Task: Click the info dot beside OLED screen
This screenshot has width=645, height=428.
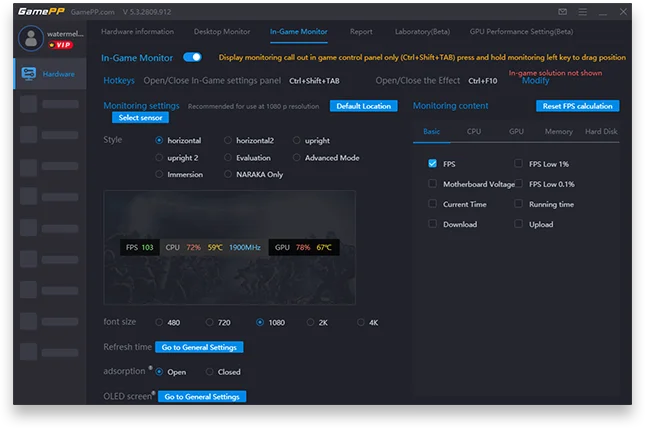Action: tap(153, 393)
